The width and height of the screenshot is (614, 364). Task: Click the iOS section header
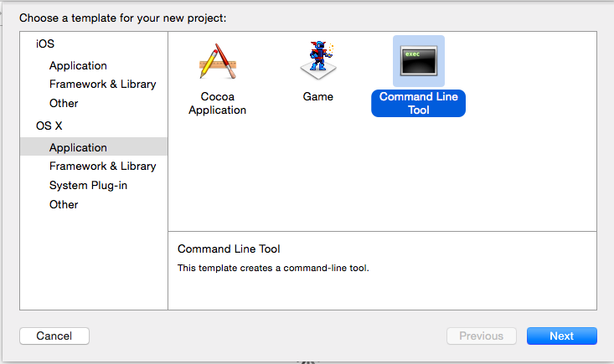[x=45, y=44]
